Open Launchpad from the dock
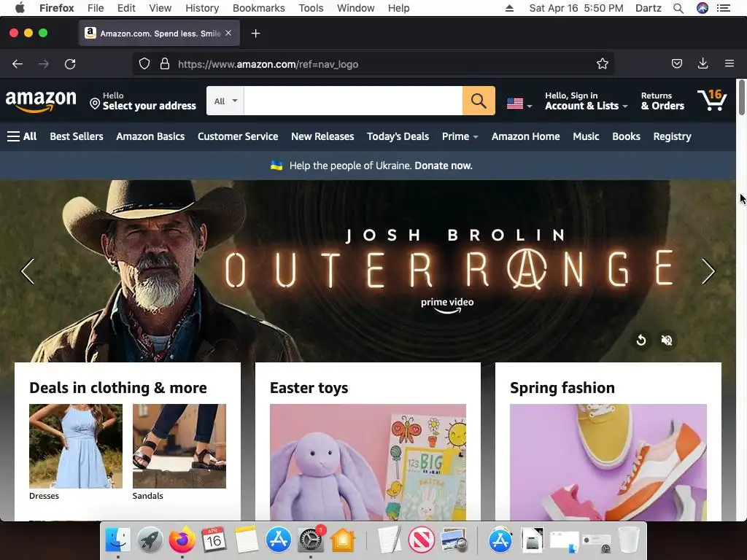Image resolution: width=747 pixels, height=560 pixels. pos(150,540)
